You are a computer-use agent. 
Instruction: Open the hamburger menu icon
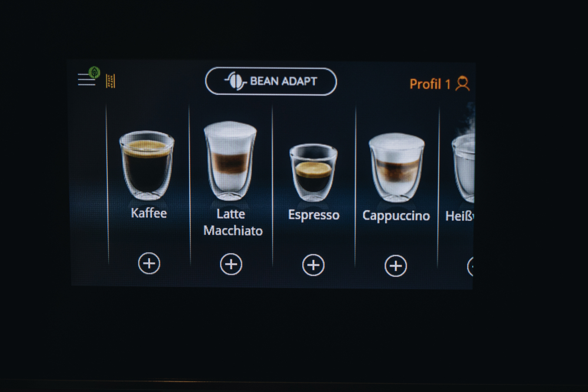coord(86,79)
